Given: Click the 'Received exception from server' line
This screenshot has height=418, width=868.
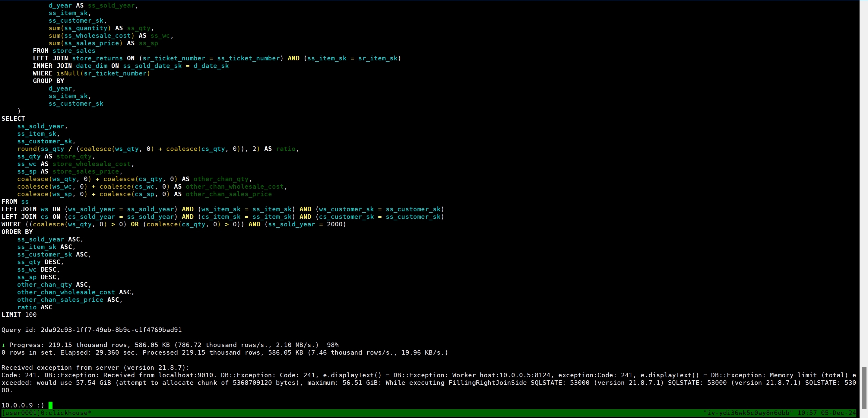Looking at the screenshot, I should (95, 367).
